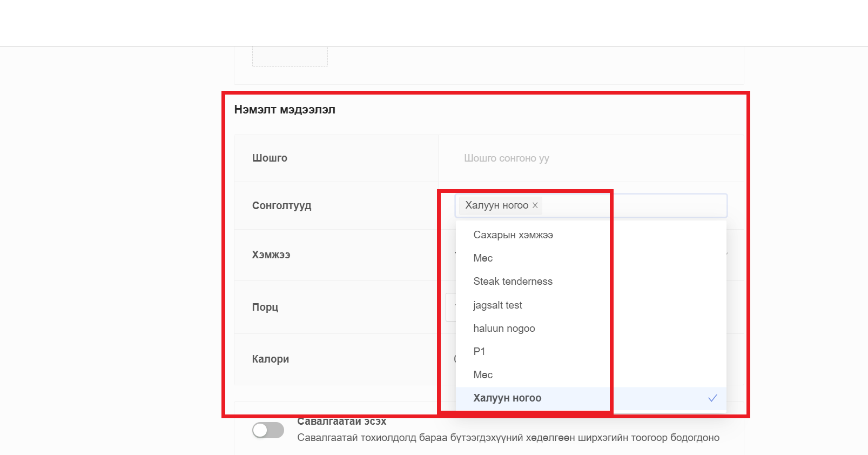This screenshot has height=455, width=868.
Task: Select Мөс option above Steak tenderness
Action: coord(483,258)
